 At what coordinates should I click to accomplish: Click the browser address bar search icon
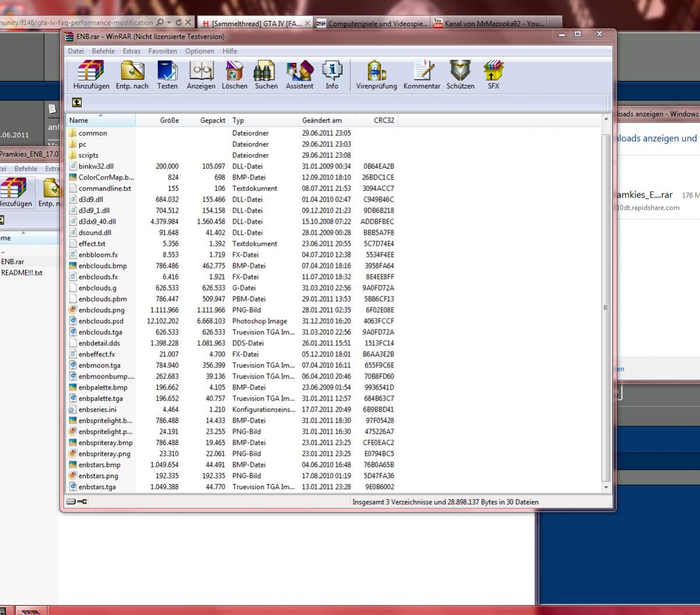click(160, 23)
